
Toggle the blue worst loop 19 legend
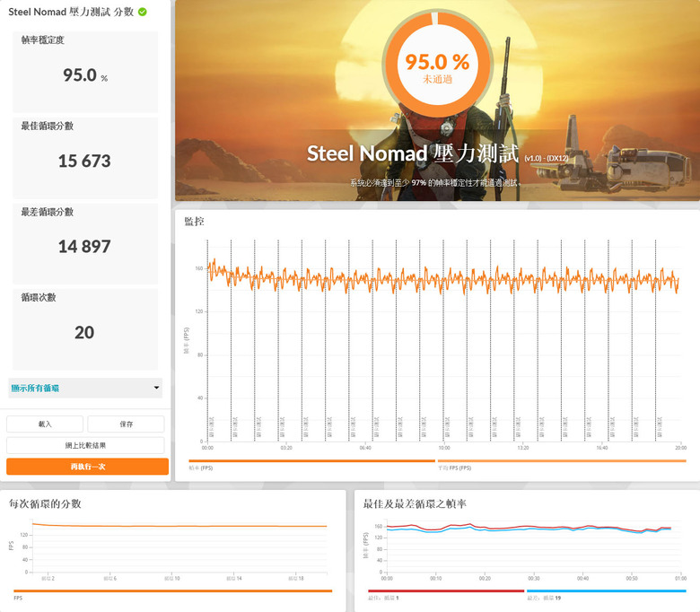(x=607, y=591)
